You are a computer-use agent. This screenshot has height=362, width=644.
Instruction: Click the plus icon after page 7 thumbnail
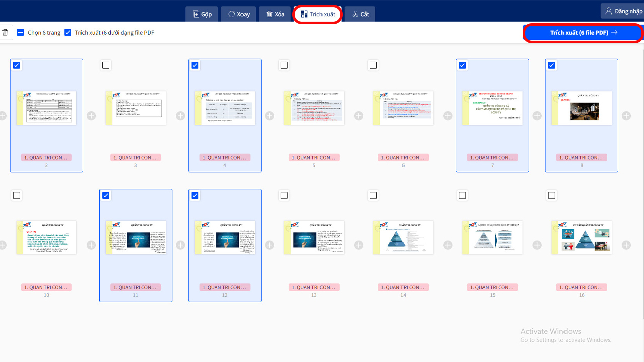pyautogui.click(x=537, y=115)
